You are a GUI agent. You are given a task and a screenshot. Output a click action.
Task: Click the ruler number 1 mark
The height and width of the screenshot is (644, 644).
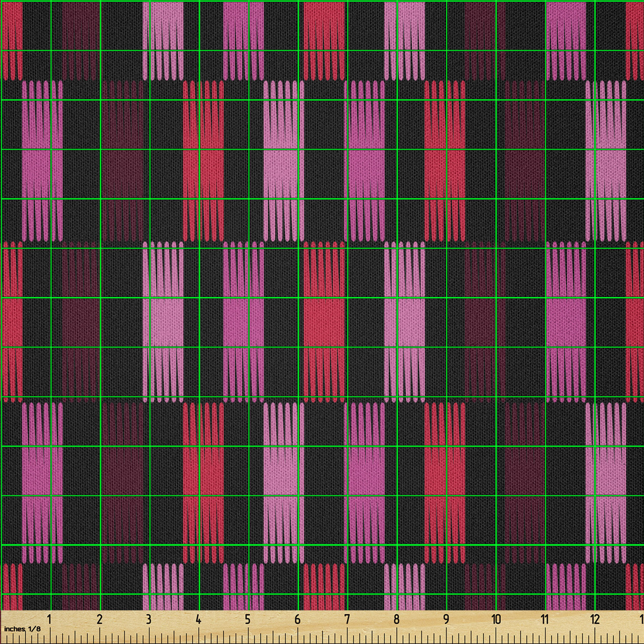point(49,619)
